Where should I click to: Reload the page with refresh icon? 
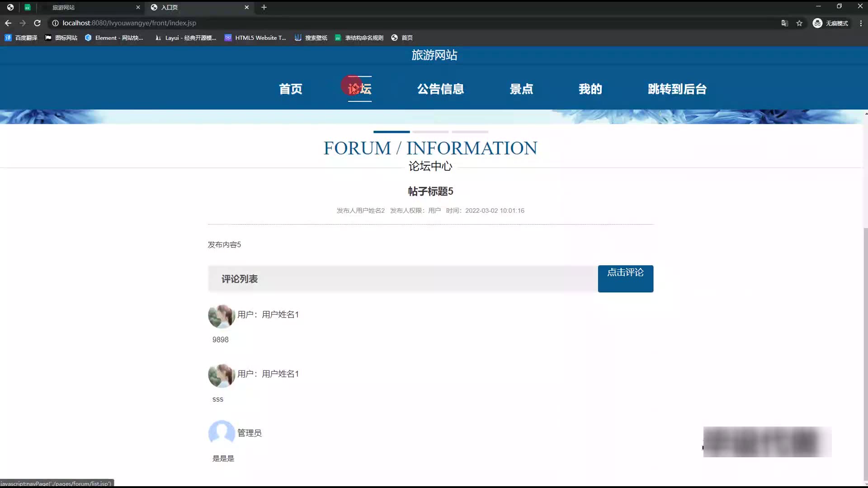click(38, 23)
